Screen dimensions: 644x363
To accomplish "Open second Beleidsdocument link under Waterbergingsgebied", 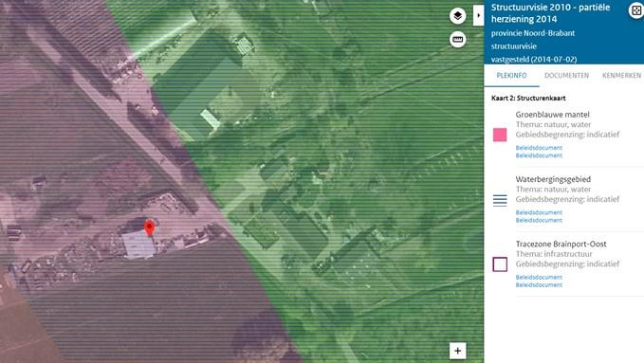I will 539,221.
